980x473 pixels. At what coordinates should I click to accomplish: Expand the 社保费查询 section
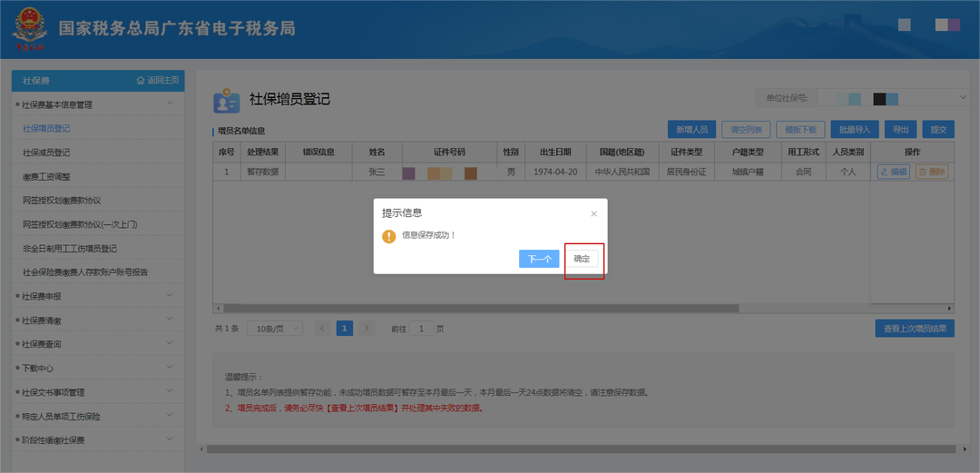[98, 344]
